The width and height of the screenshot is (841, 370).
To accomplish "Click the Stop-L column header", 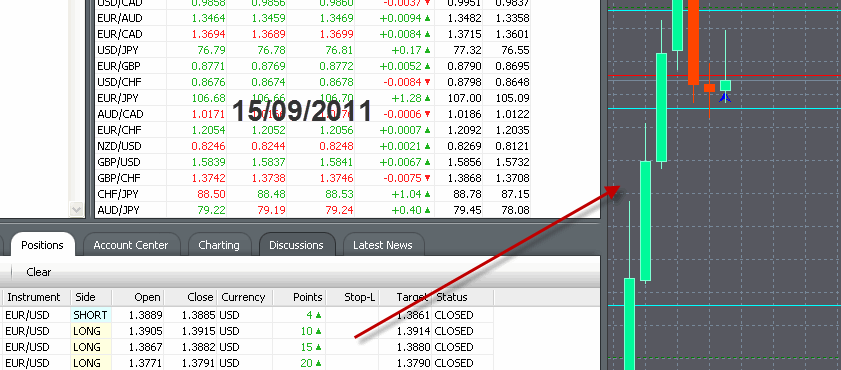I will (x=352, y=297).
